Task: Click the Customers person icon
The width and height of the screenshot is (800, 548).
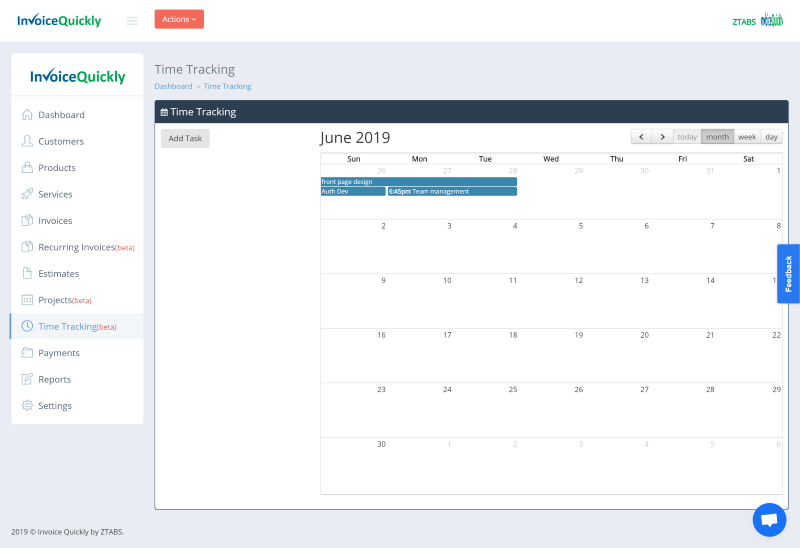Action: click(x=27, y=141)
